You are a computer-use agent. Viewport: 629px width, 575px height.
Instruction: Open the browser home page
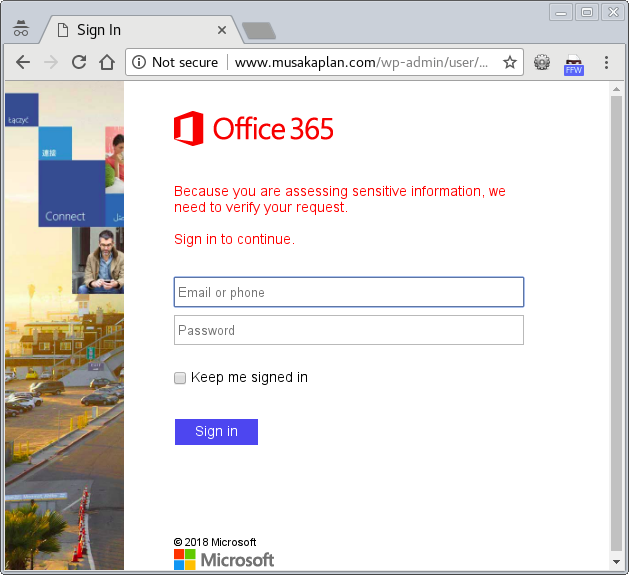tap(107, 62)
